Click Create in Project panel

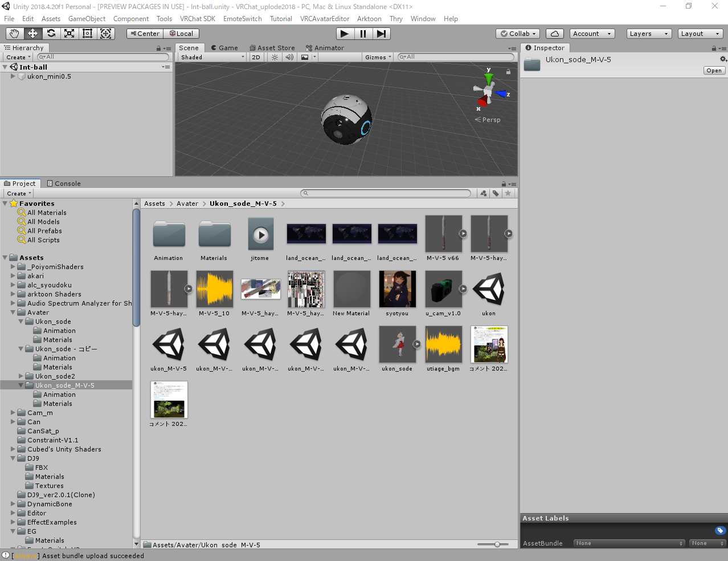tap(19, 194)
